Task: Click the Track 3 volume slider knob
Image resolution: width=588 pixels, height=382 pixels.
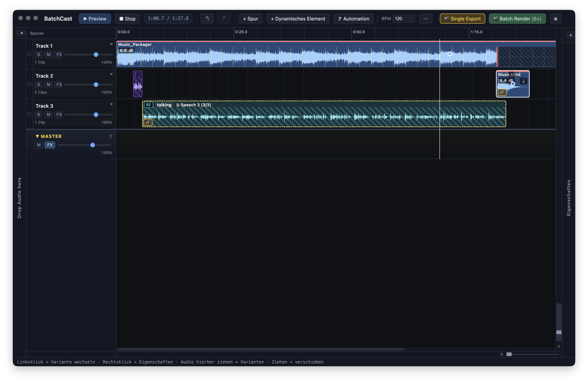Action: point(96,114)
